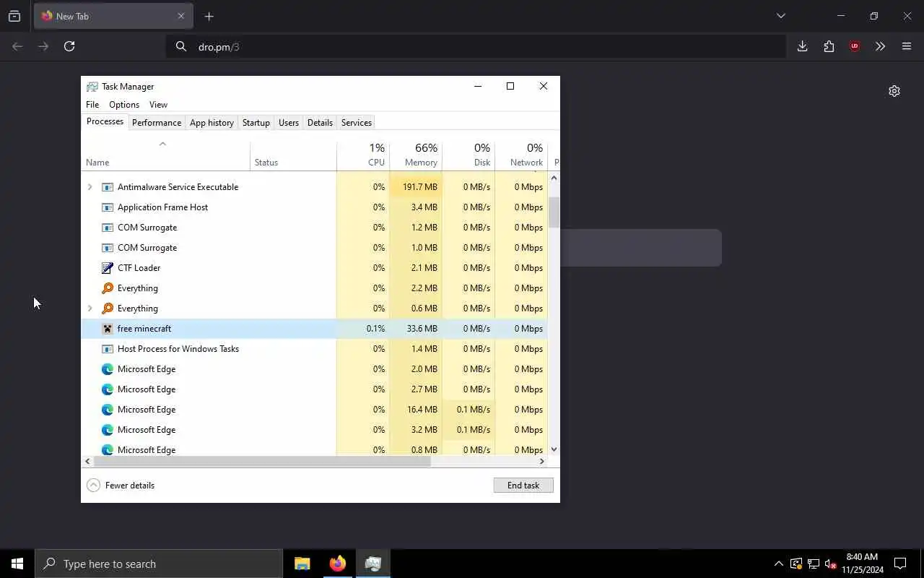Switch to the Services tab

[x=357, y=123]
